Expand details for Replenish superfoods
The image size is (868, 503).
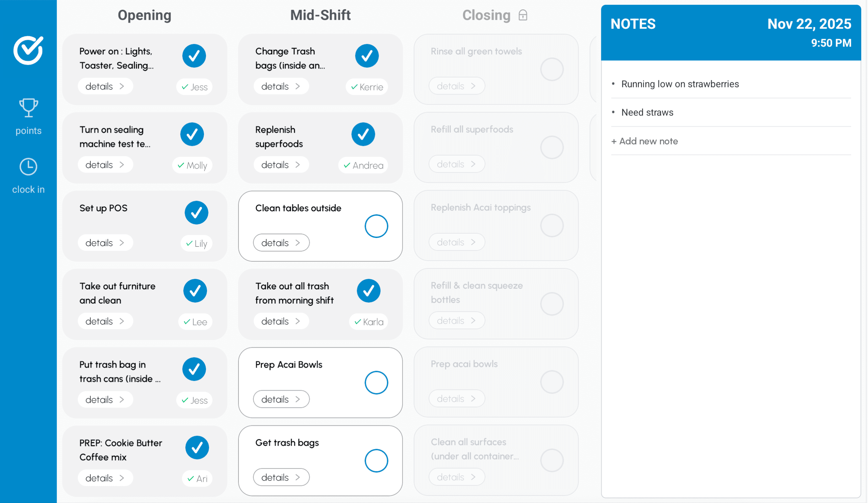coord(281,165)
